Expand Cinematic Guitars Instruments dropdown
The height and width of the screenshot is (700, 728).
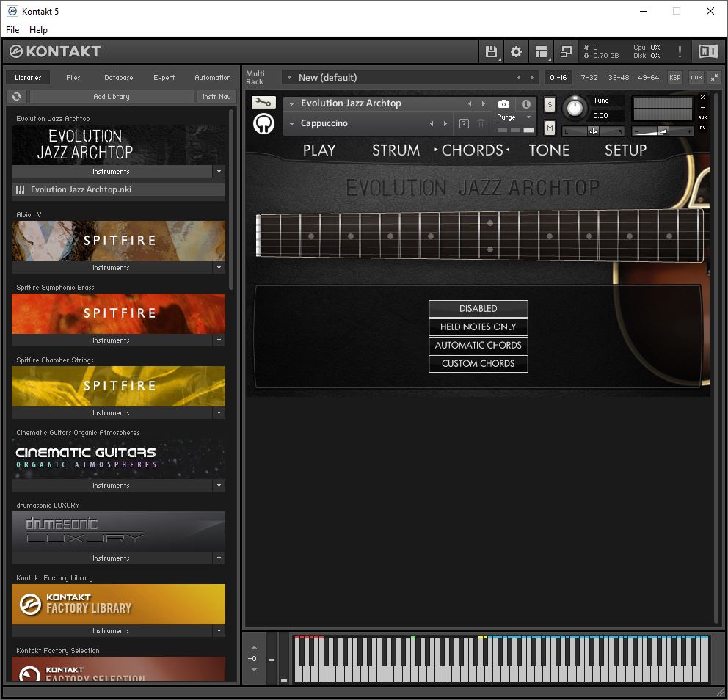[x=219, y=486]
